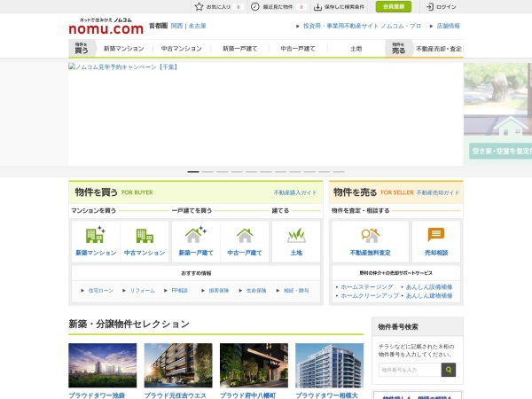Screen dimensions: 532x399
Task: Open 住宅ローン link
Action: coord(100,291)
